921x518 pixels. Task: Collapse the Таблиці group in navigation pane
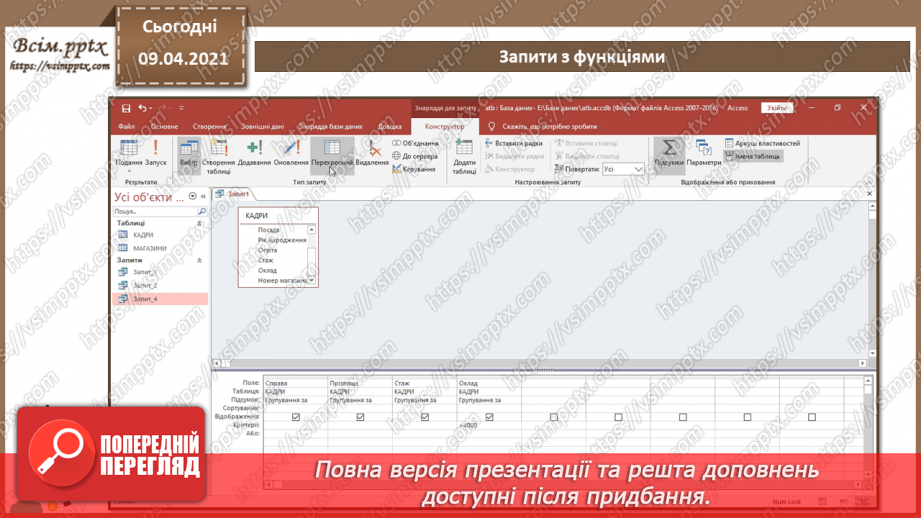[x=199, y=224]
